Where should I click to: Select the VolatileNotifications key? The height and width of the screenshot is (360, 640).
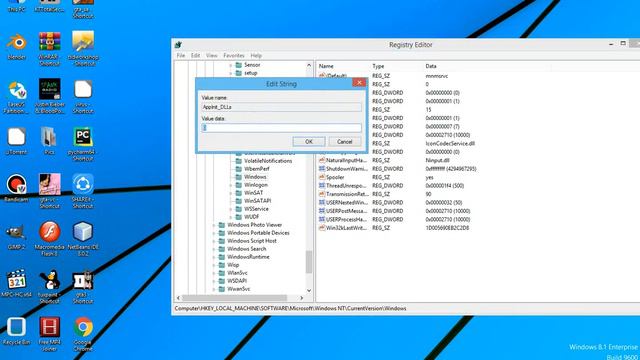[268, 161]
